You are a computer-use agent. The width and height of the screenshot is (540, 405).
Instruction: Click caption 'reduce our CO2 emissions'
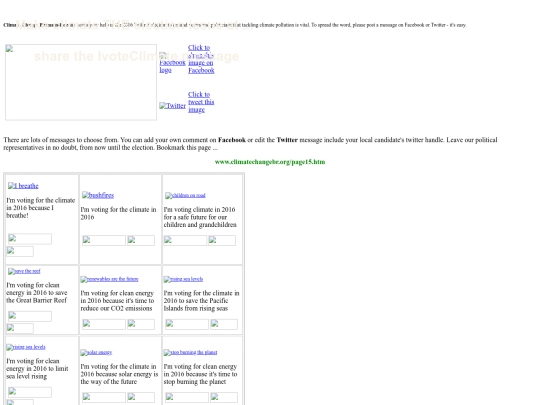[x=116, y=308]
